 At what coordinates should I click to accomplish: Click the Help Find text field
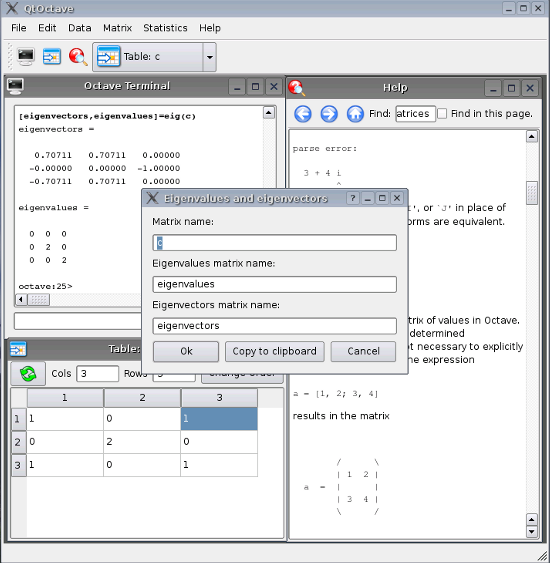[415, 114]
